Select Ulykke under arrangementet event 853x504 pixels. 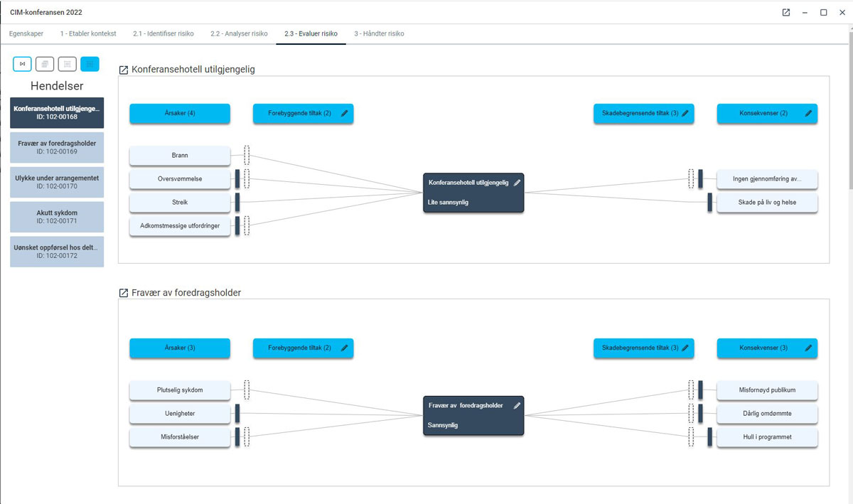tap(57, 182)
